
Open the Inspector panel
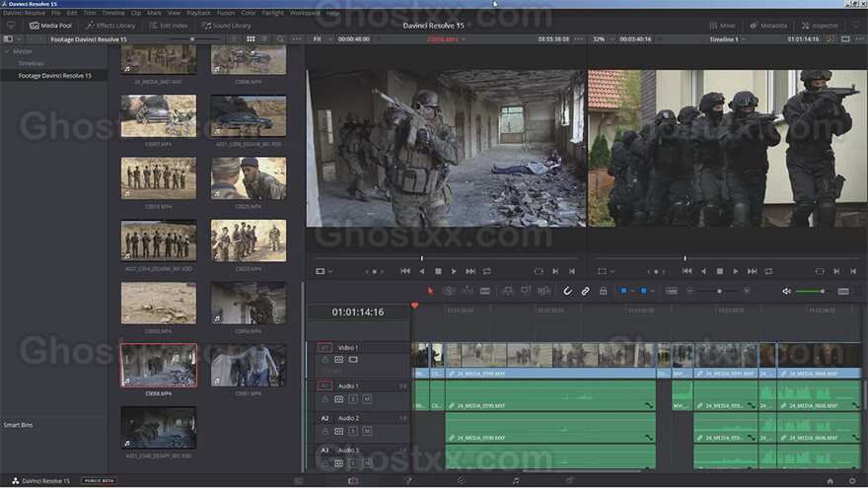tap(820, 26)
